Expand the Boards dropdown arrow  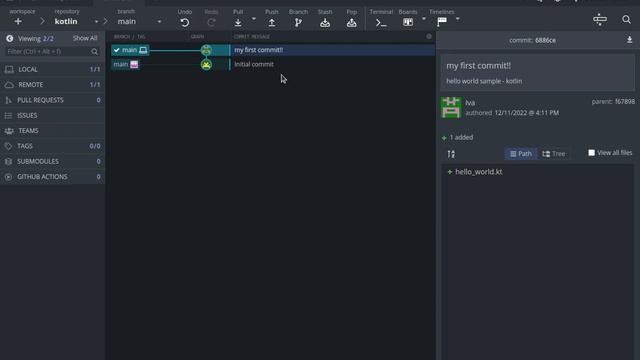(424, 19)
